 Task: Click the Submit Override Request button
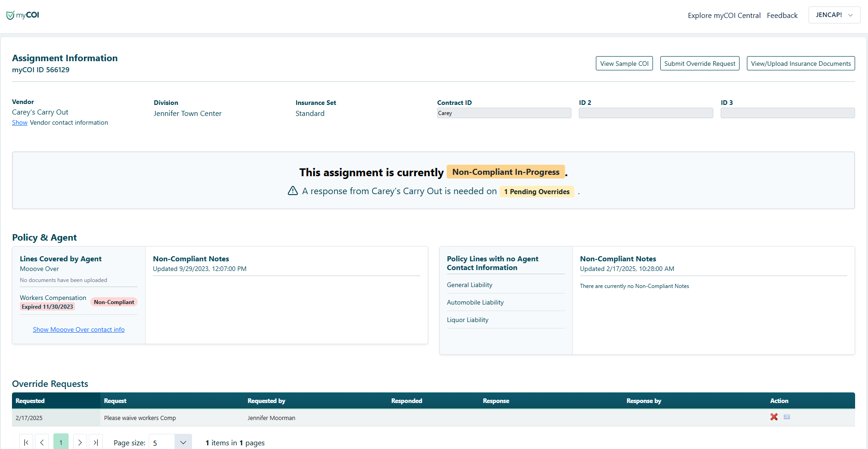[699, 63]
